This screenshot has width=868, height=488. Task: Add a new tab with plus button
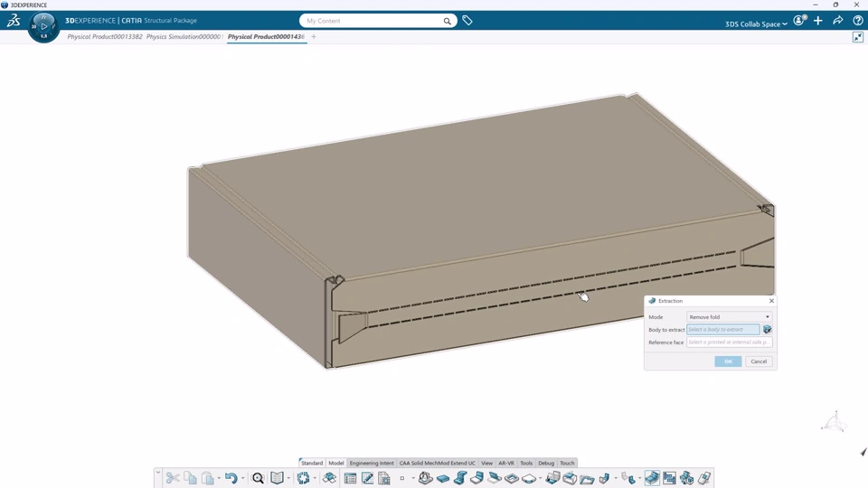point(314,36)
